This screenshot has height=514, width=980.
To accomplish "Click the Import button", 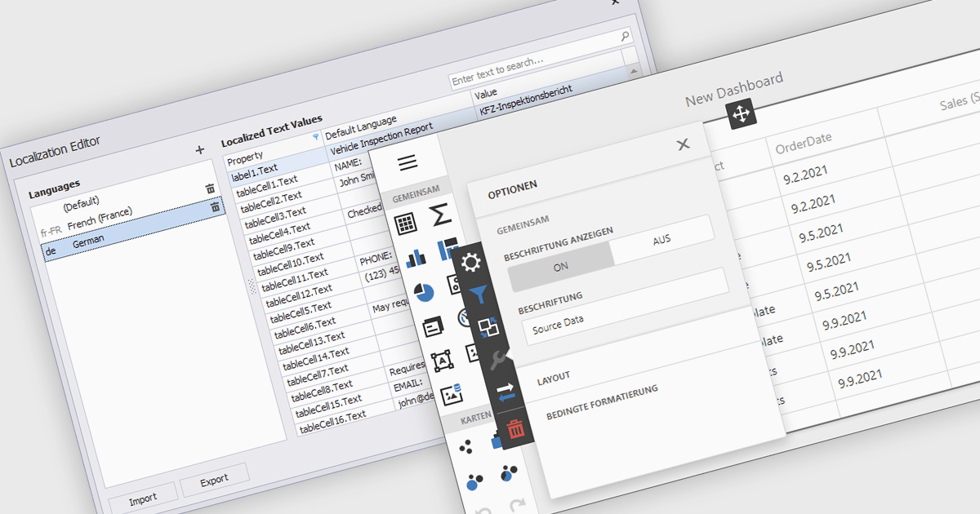I will tap(142, 499).
